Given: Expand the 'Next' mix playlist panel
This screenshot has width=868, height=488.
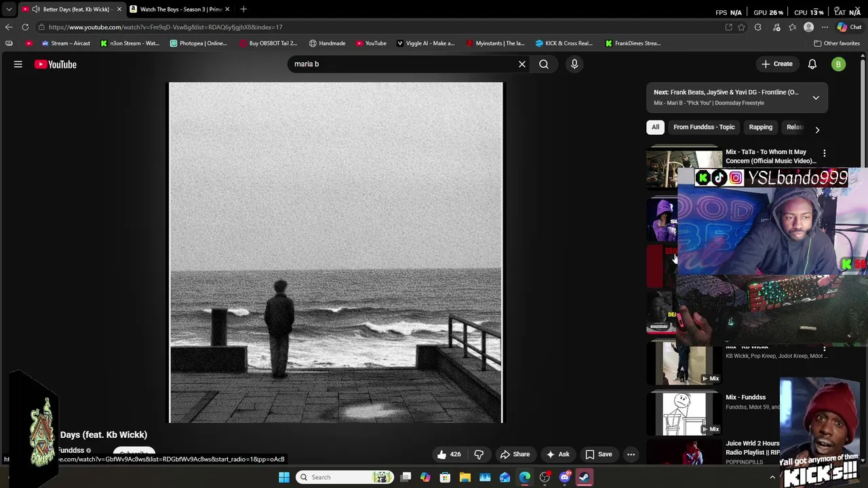Looking at the screenshot, I should (x=816, y=98).
